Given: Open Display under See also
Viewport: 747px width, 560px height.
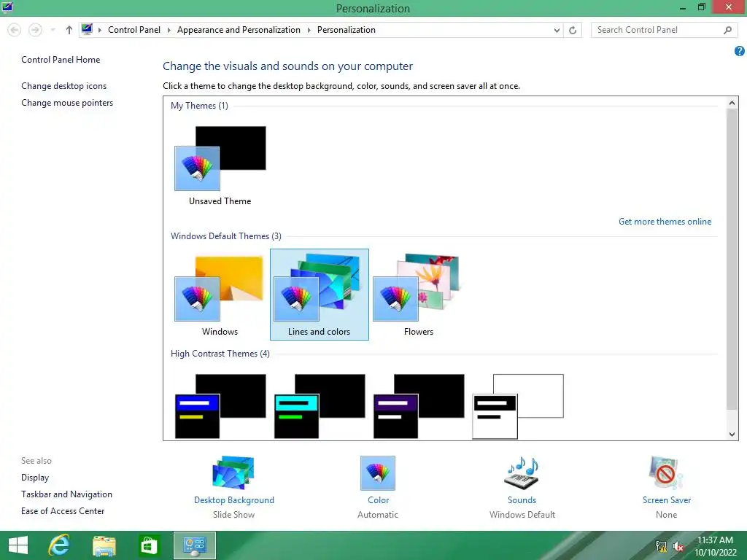Looking at the screenshot, I should [x=35, y=477].
